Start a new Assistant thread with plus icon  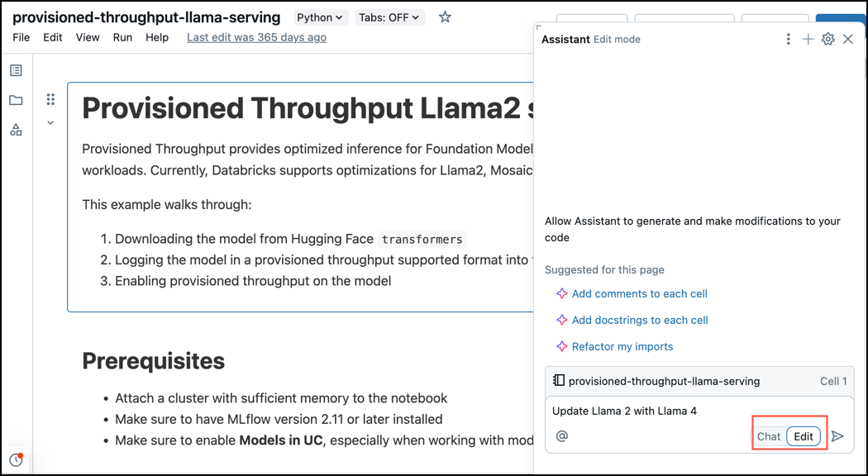808,39
